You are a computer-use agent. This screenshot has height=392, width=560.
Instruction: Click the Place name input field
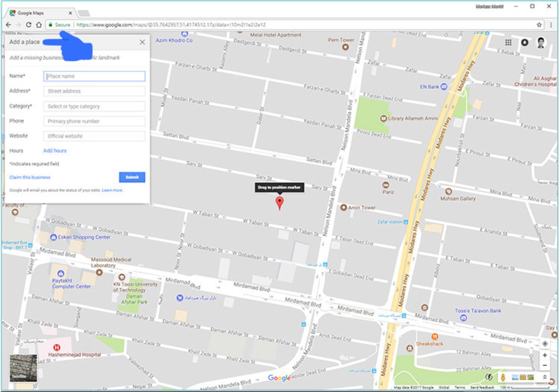94,76
